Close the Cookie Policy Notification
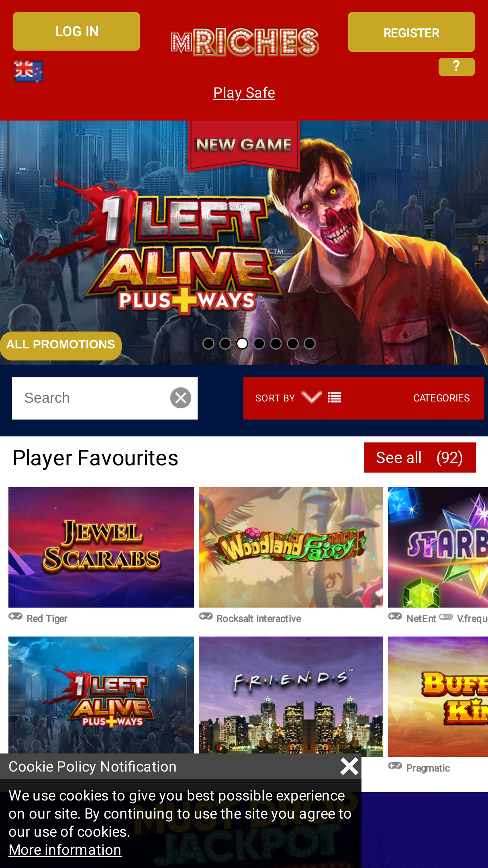488x868 pixels. pos(349,766)
